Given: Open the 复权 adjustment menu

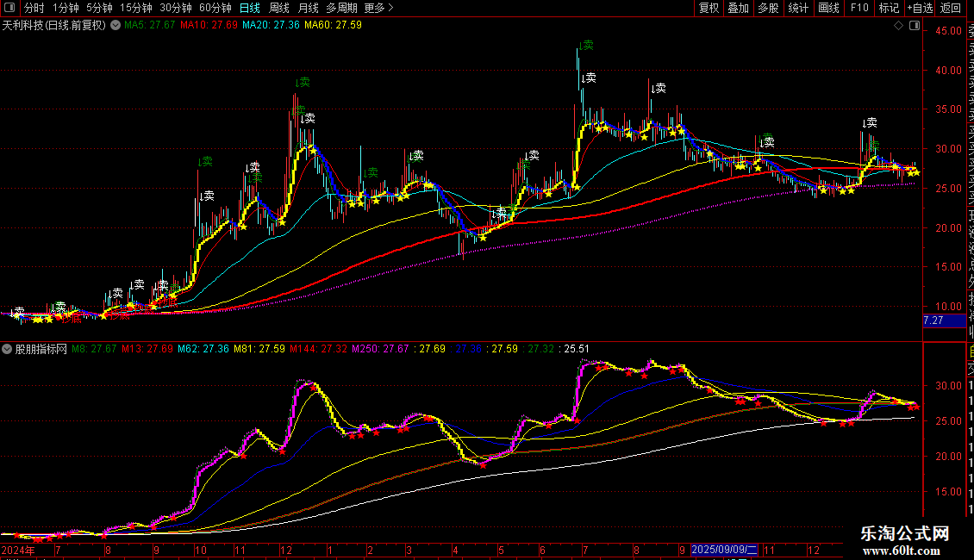Looking at the screenshot, I should [x=709, y=8].
